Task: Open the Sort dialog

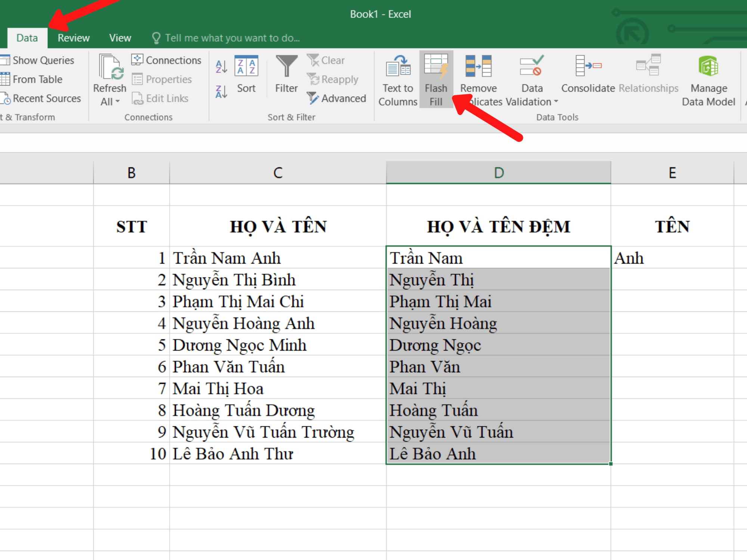Action: coord(246,74)
